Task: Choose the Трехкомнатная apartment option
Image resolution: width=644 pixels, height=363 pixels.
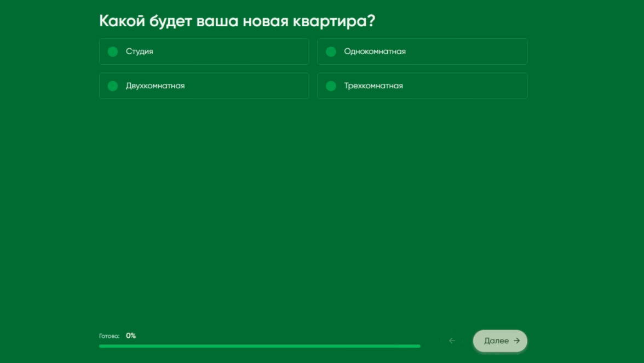Action: 422,86
